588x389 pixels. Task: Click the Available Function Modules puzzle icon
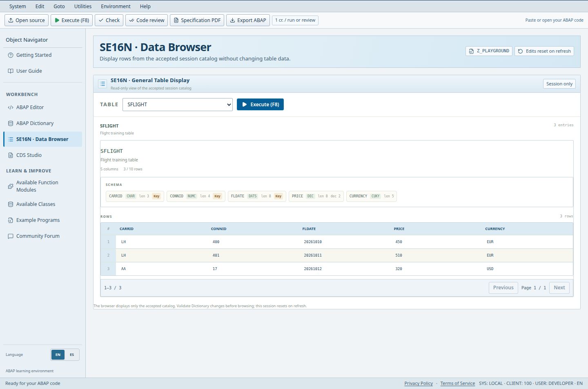click(11, 186)
